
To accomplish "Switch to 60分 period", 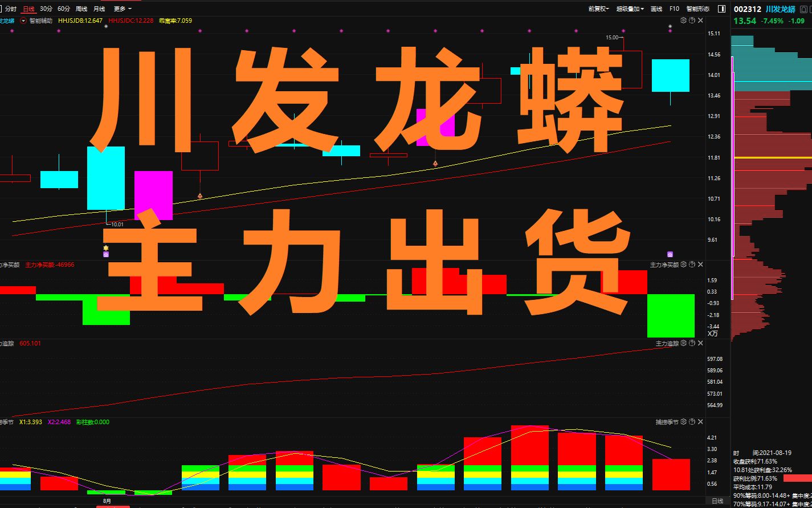I will [64, 9].
